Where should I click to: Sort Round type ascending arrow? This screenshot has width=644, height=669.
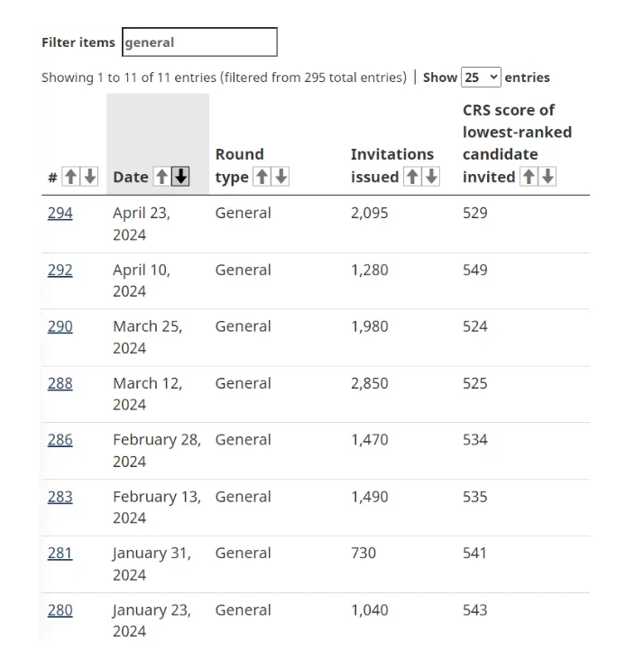coord(262,177)
